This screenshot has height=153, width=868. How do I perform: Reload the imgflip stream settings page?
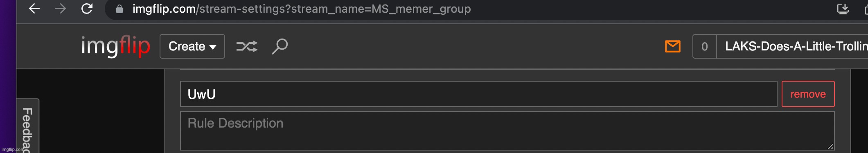pos(87,9)
